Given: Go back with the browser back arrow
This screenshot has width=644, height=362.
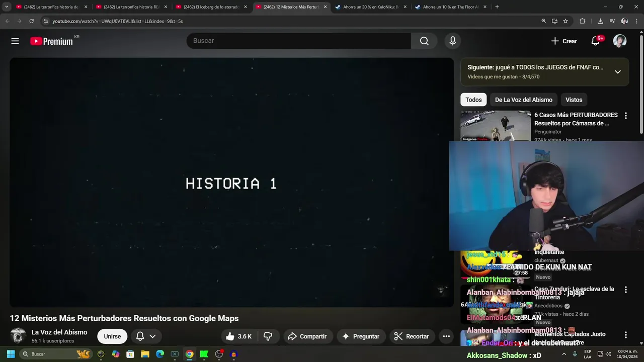Looking at the screenshot, I should click(7, 21).
